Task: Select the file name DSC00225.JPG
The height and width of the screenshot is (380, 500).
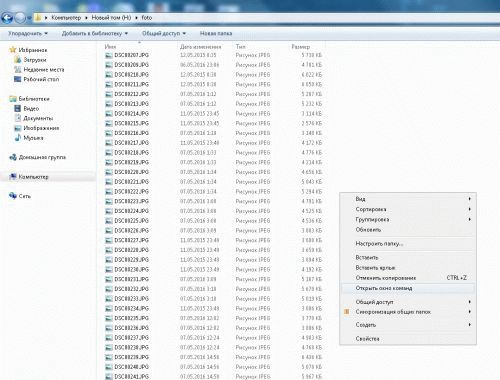Action: pyautogui.click(x=132, y=221)
